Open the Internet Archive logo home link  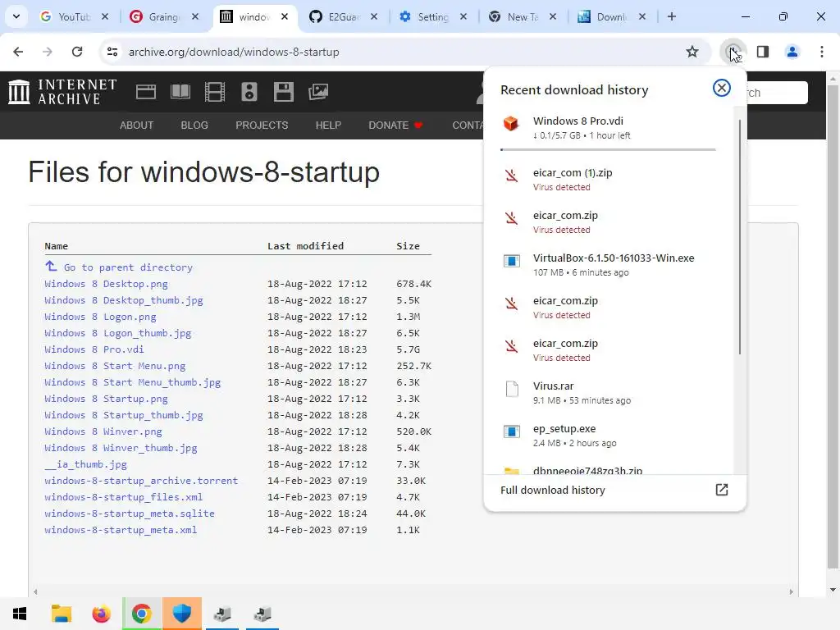pyautogui.click(x=62, y=92)
